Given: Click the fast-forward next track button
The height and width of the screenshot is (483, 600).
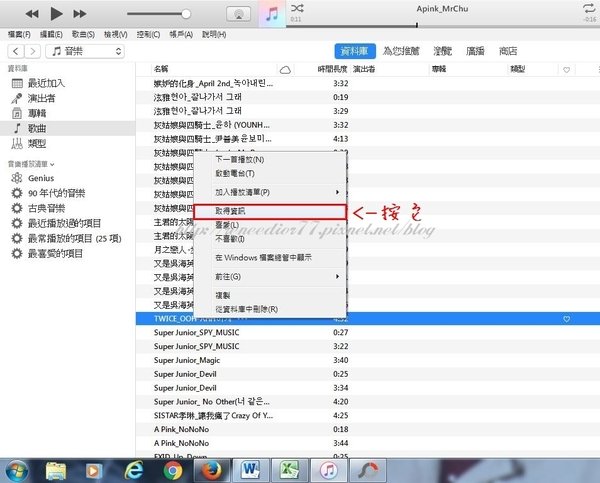Looking at the screenshot, I should tap(80, 14).
